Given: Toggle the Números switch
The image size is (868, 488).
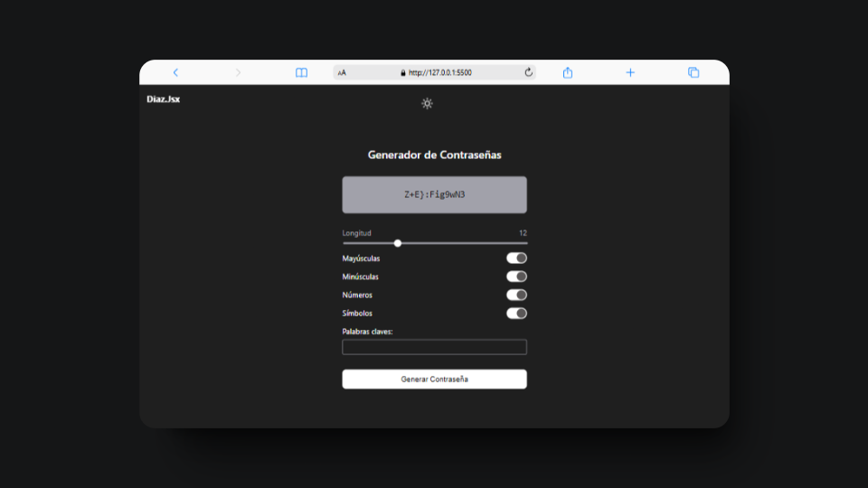Looking at the screenshot, I should click(x=516, y=295).
